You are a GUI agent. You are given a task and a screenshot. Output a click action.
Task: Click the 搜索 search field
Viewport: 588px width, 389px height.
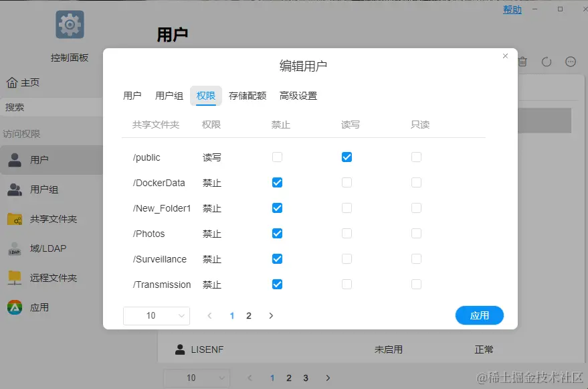52,107
